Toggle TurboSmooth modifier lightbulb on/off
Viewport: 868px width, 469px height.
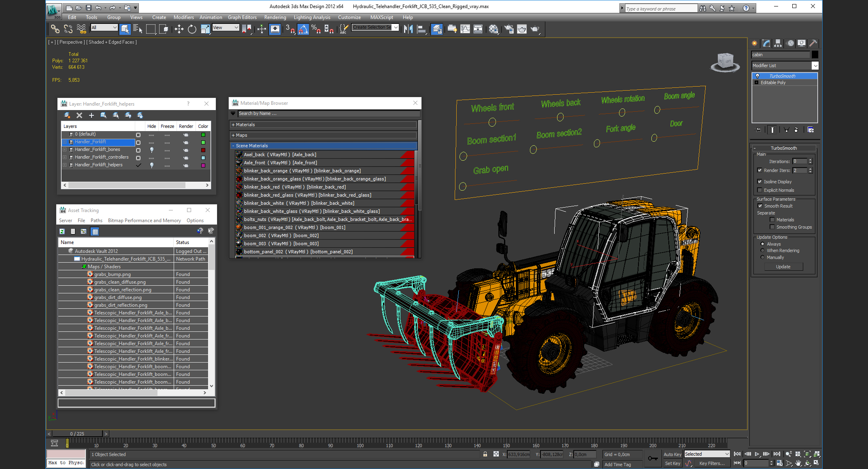click(x=757, y=76)
